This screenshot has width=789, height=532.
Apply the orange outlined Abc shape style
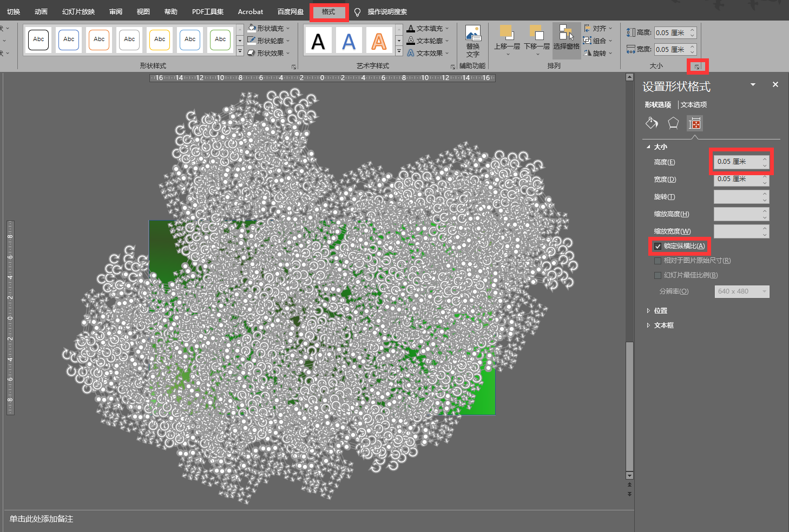coord(99,39)
